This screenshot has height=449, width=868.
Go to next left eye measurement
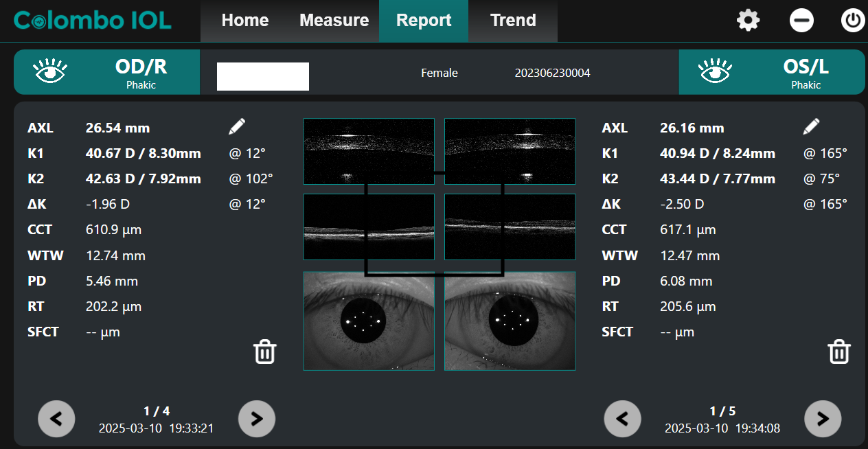[x=823, y=418]
